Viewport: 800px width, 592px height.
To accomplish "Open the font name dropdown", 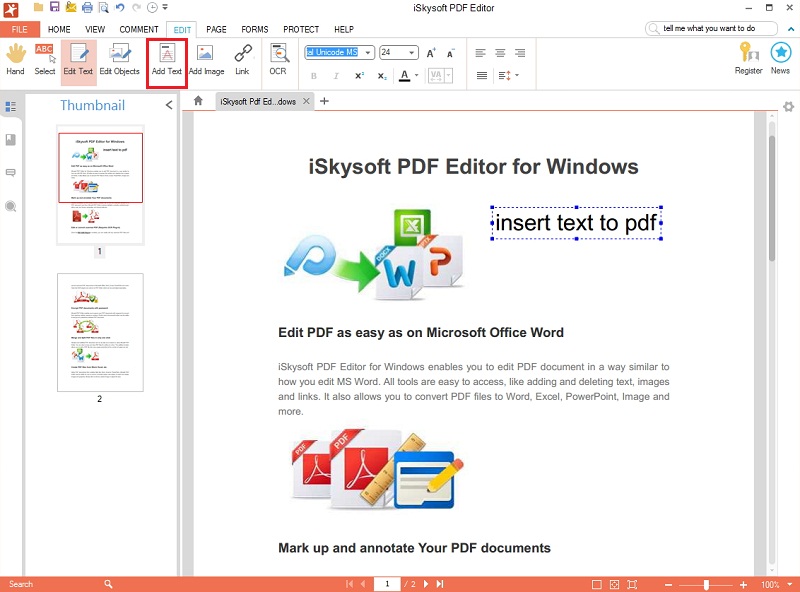I will [x=367, y=53].
